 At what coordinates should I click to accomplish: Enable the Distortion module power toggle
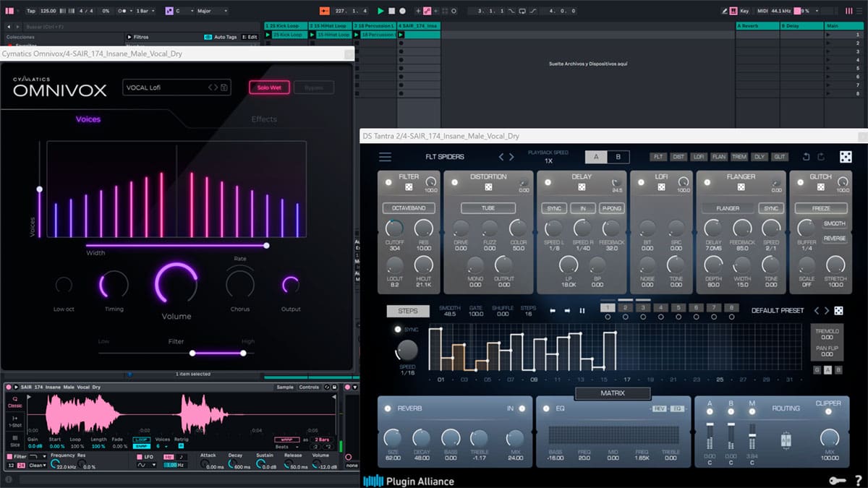click(454, 182)
